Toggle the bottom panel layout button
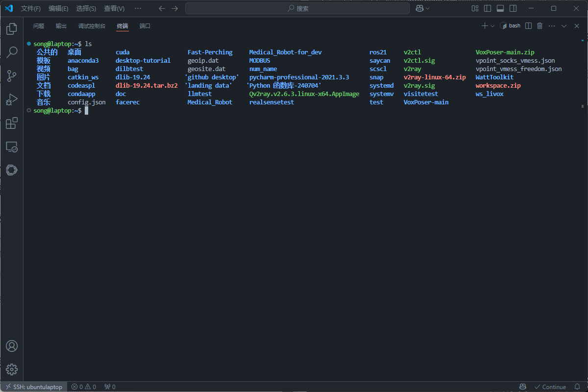 [x=500, y=8]
